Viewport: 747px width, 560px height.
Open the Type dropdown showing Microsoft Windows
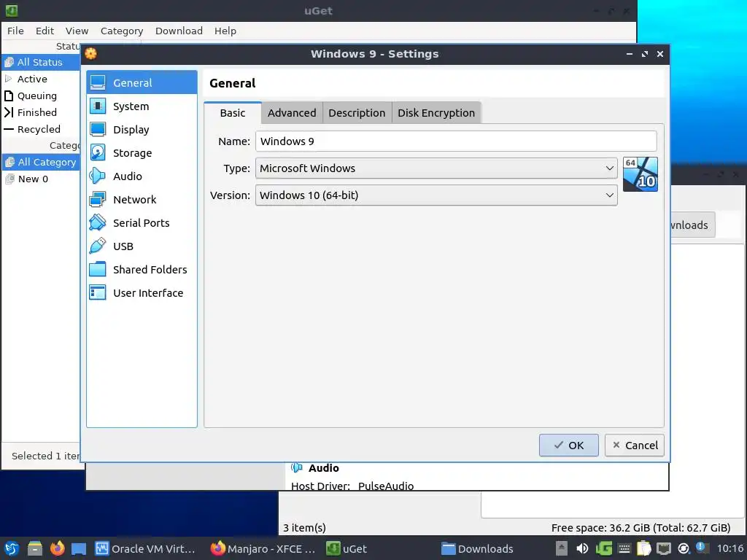click(436, 168)
